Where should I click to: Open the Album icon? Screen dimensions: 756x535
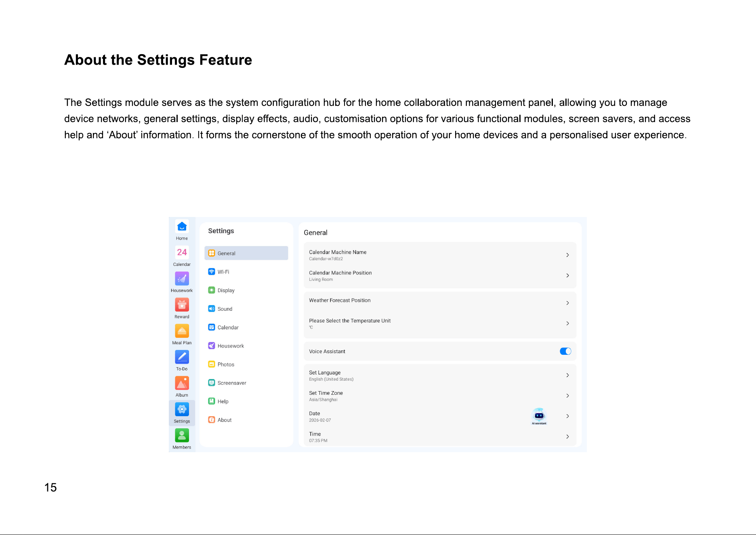(x=182, y=383)
